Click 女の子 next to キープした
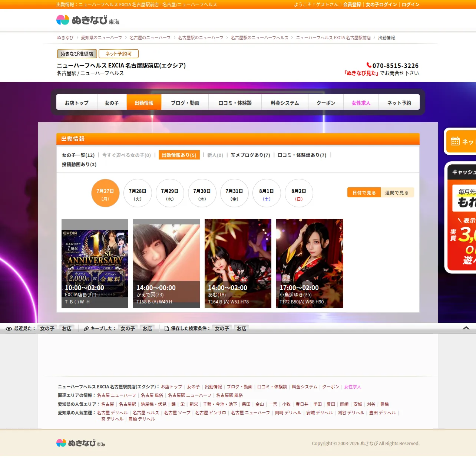 pos(128,329)
